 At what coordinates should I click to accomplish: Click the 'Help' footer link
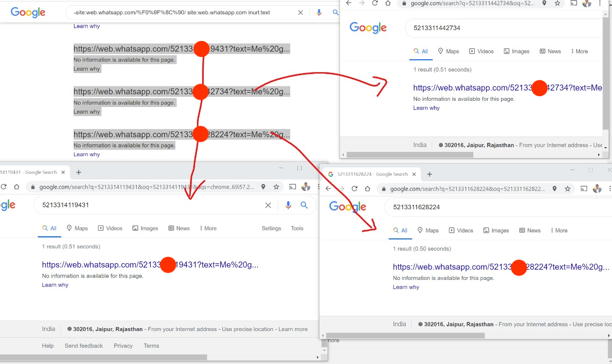click(x=48, y=346)
